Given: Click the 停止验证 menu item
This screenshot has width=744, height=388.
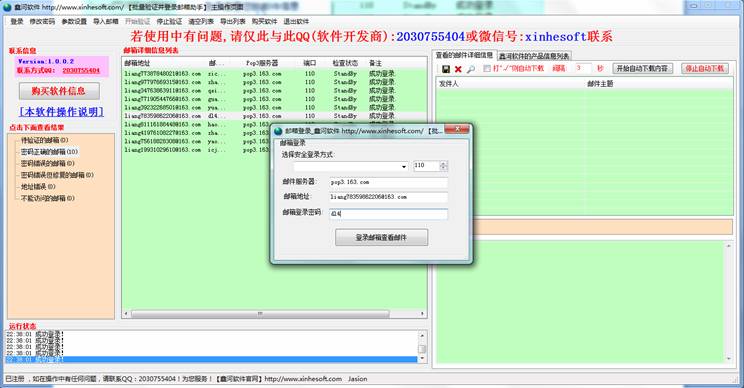Looking at the screenshot, I should 169,21.
